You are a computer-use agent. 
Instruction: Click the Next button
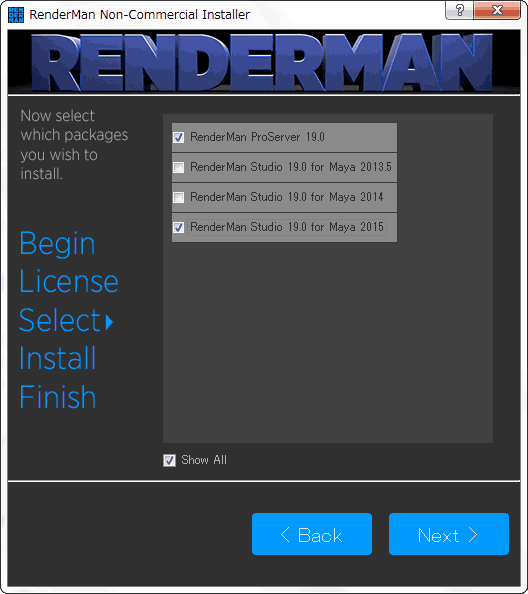click(449, 534)
